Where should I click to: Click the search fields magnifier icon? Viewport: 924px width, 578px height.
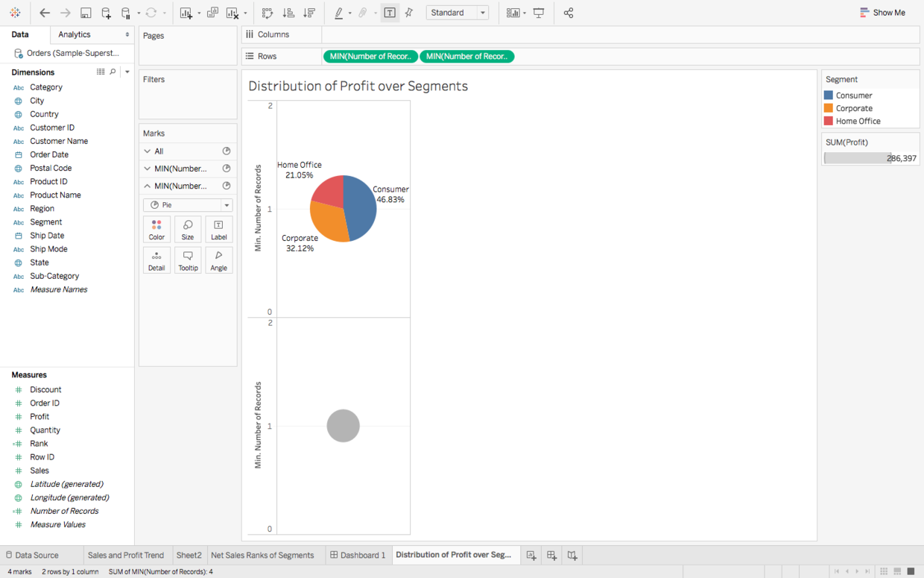[113, 72]
